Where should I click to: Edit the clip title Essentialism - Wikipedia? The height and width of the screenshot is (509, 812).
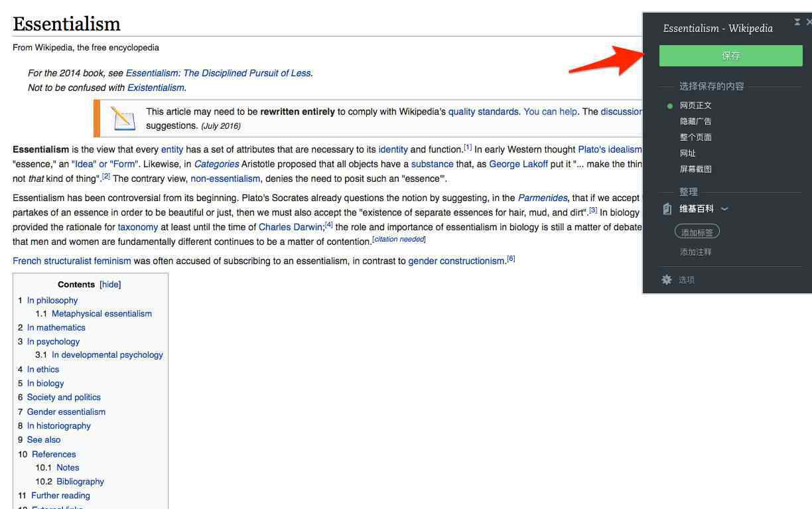[718, 29]
